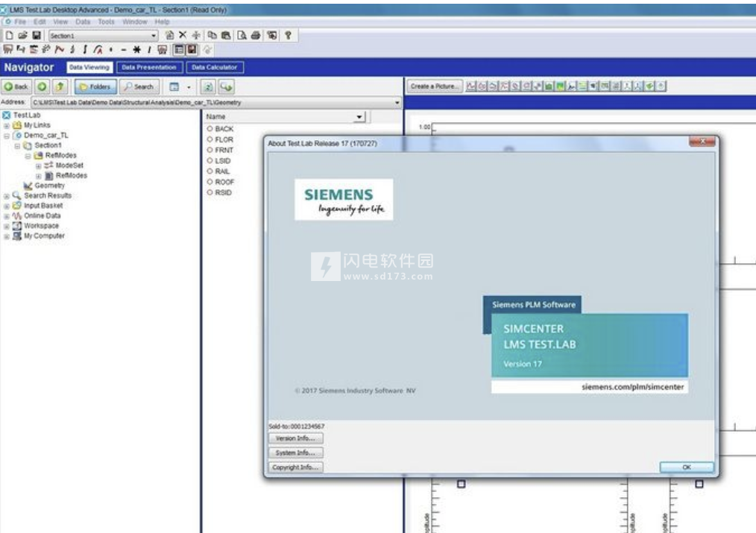Click the last display icon in picture toolbar

[x=661, y=86]
